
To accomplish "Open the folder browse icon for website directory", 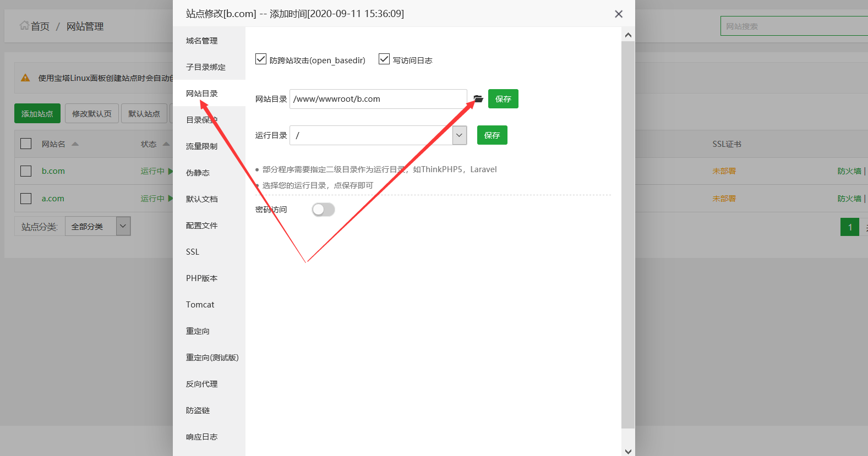I will [x=478, y=99].
